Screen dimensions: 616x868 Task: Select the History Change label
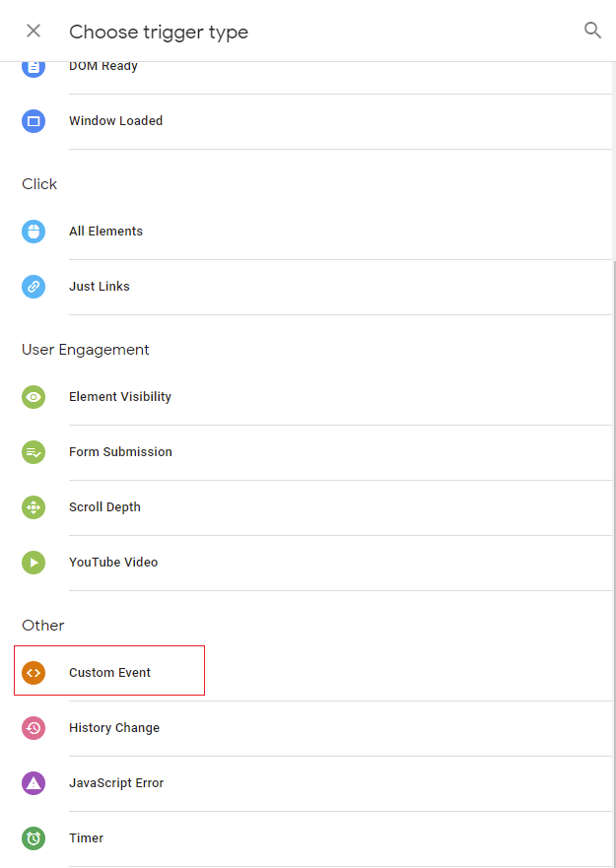[x=114, y=728]
